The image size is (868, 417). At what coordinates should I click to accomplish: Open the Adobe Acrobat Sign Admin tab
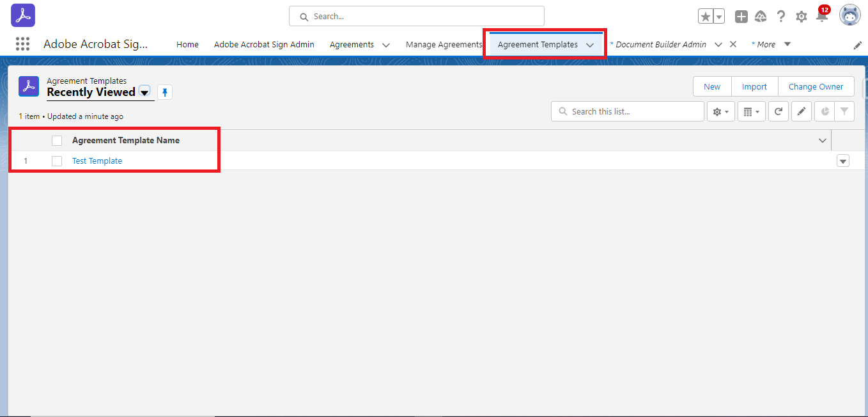tap(264, 44)
